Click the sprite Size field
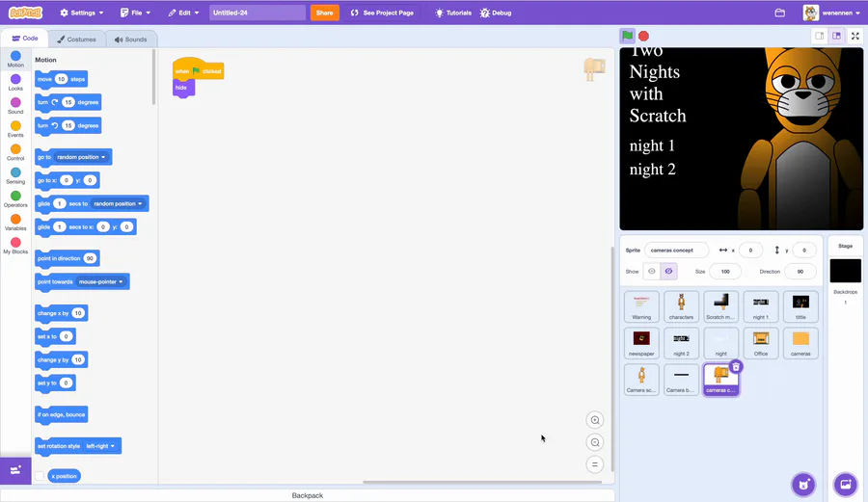Screen dimensions: 868x502 (x=725, y=272)
